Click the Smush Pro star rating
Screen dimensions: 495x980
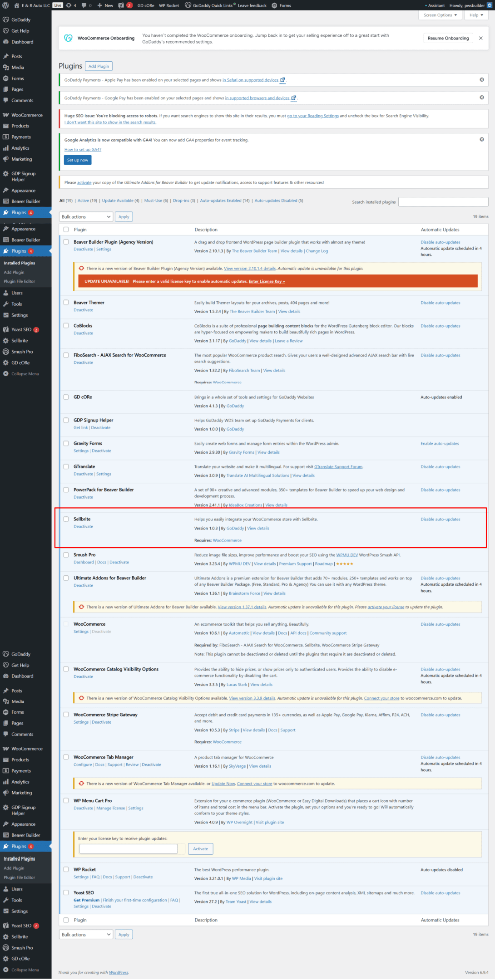pyautogui.click(x=344, y=564)
